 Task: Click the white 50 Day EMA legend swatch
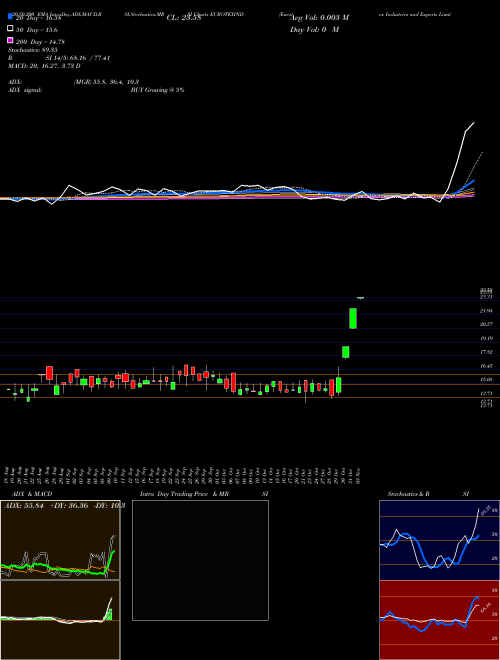(x=10, y=28)
